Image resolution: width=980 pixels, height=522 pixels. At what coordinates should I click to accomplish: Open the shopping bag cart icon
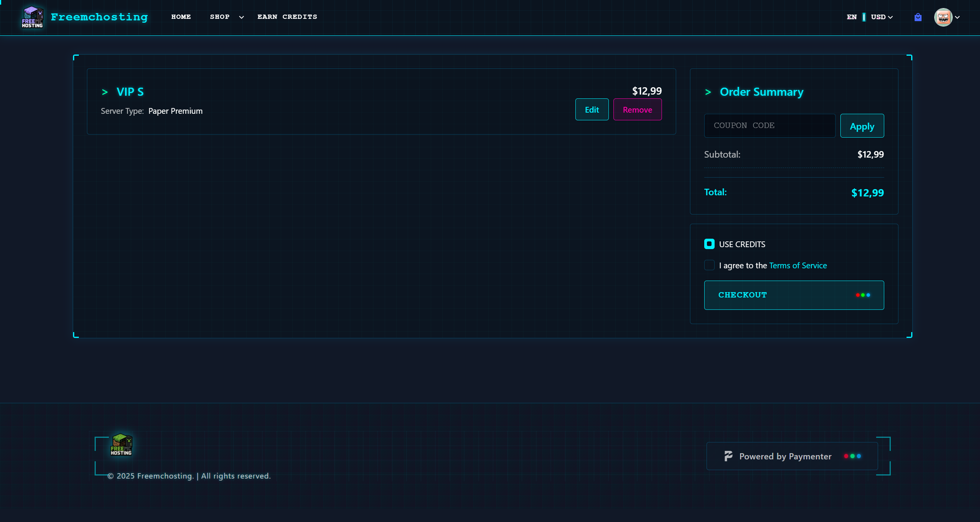click(x=918, y=17)
